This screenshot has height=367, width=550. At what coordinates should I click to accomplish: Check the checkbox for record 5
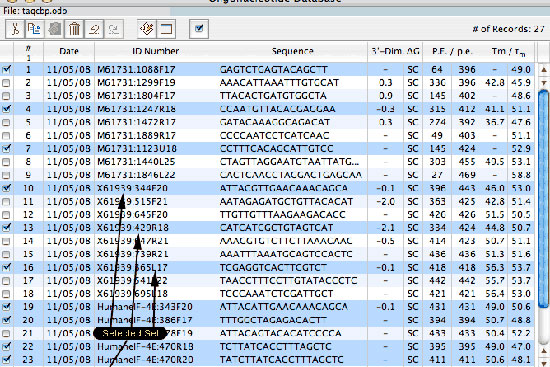(x=6, y=122)
